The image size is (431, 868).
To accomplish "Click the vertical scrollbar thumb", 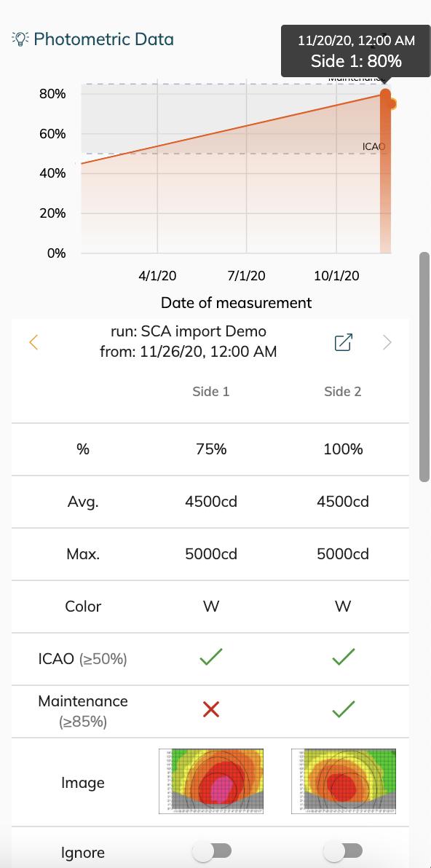I will (x=424, y=367).
